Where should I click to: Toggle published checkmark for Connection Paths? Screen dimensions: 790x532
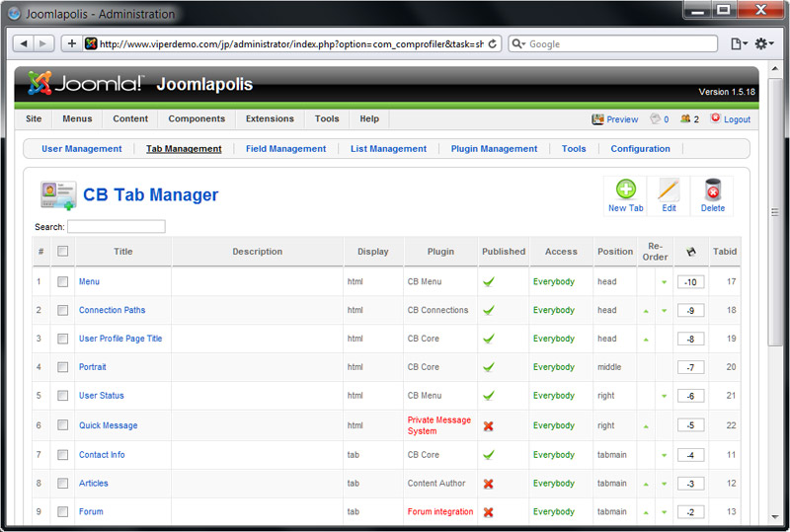pyautogui.click(x=488, y=310)
